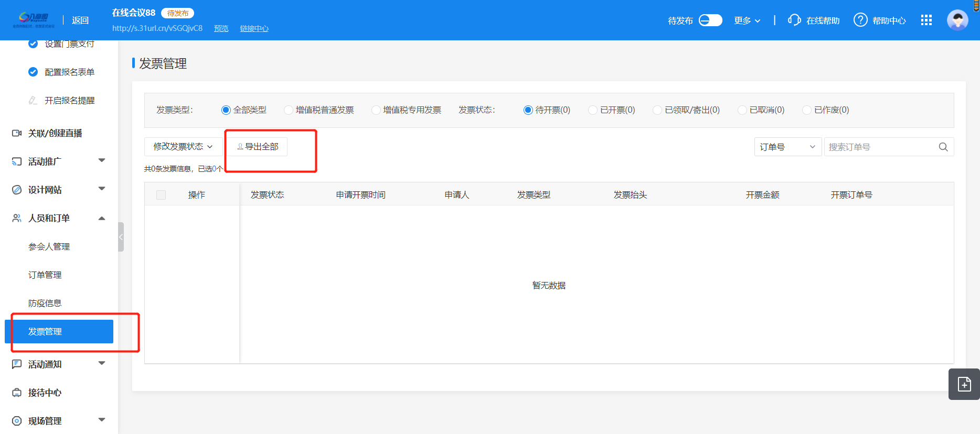Select the 待开票(0) status
The width and height of the screenshot is (980, 434).
pos(528,110)
